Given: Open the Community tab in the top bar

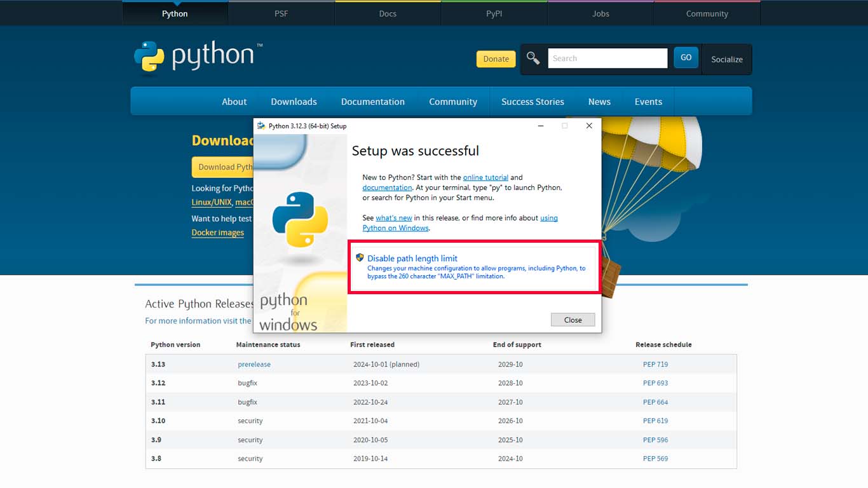Looking at the screenshot, I should [707, 13].
